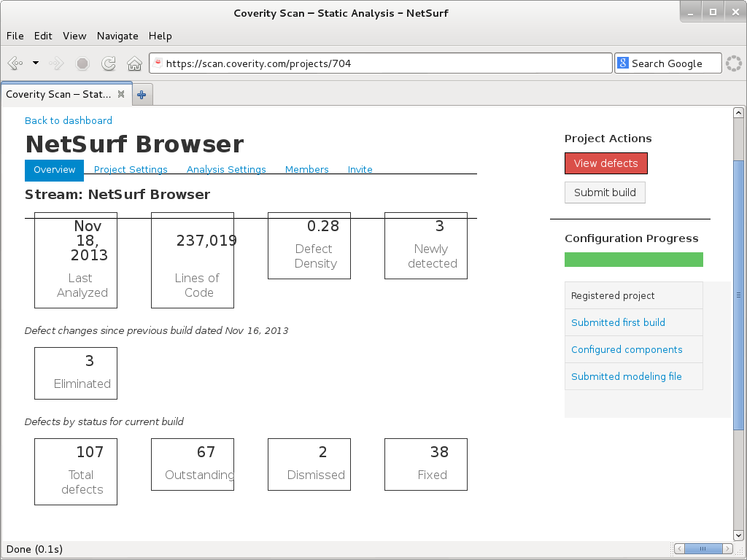The width and height of the screenshot is (747, 560).
Task: Click the Search Google input field
Action: [668, 63]
